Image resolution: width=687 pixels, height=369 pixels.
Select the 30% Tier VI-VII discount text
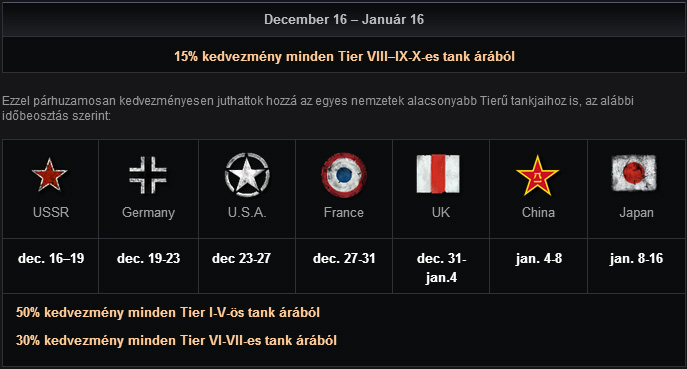[176, 341]
